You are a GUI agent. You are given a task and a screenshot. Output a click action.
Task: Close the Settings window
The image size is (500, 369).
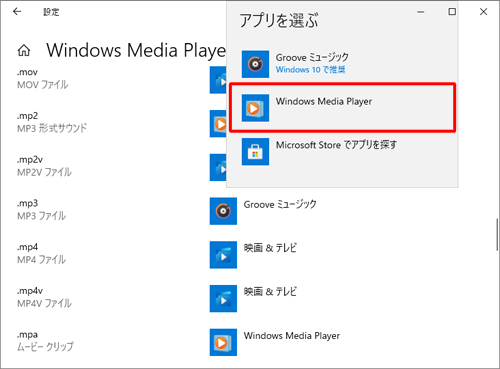(483, 12)
